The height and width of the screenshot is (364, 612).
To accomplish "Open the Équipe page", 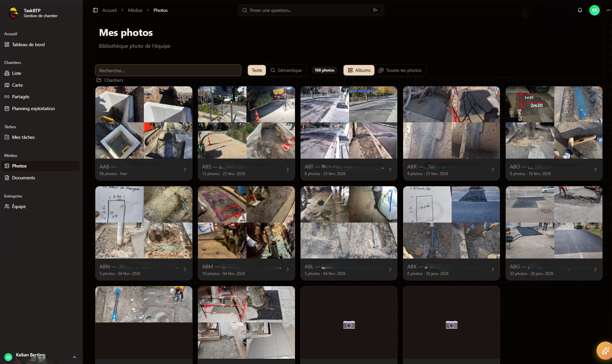I will point(41,206).
